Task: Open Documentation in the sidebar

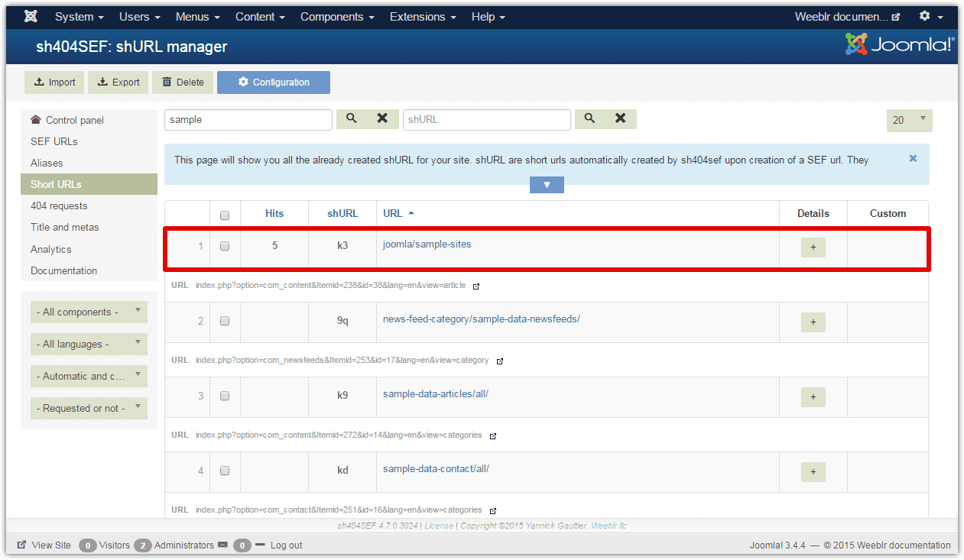Action: point(89,270)
